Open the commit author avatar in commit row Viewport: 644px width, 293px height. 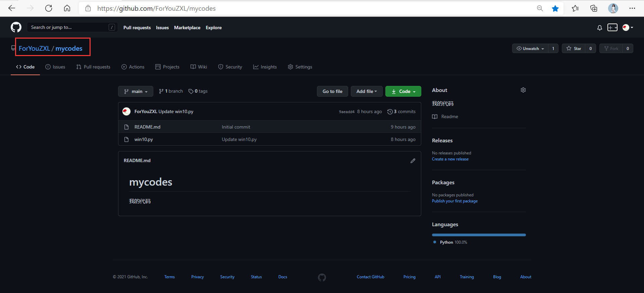[126, 111]
